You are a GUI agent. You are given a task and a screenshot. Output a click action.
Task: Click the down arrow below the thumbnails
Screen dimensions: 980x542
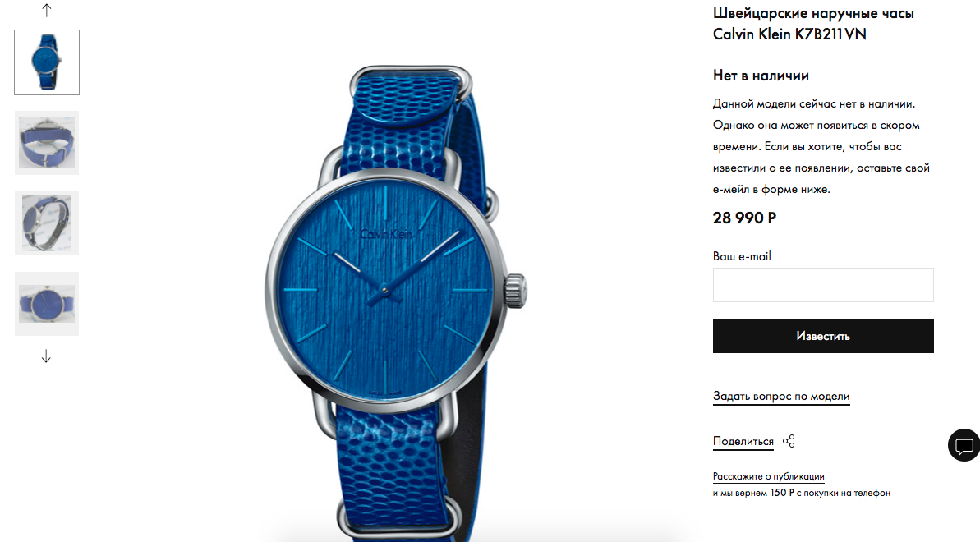[x=46, y=356]
